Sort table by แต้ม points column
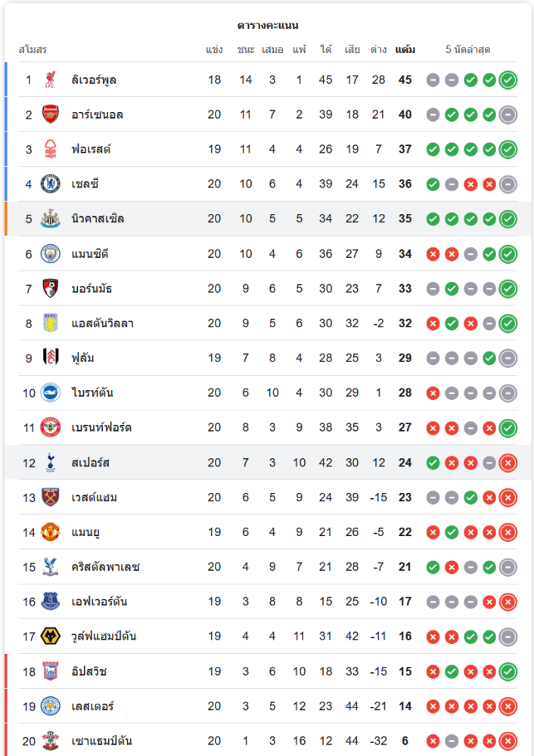 [x=405, y=50]
